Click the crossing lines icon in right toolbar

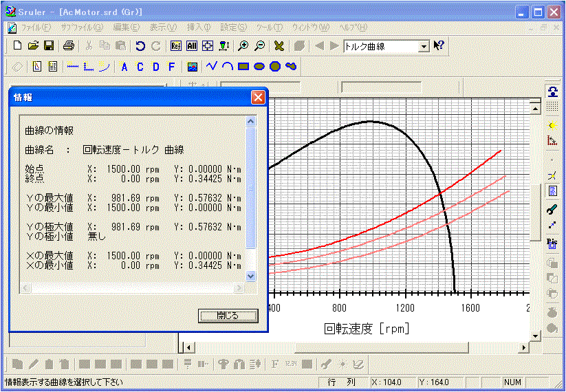click(x=552, y=175)
